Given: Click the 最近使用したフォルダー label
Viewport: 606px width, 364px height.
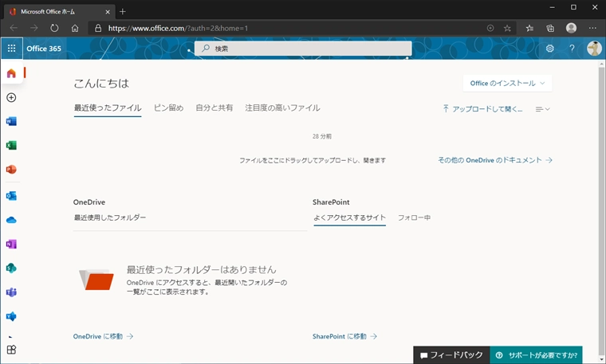Looking at the screenshot, I should tap(110, 217).
